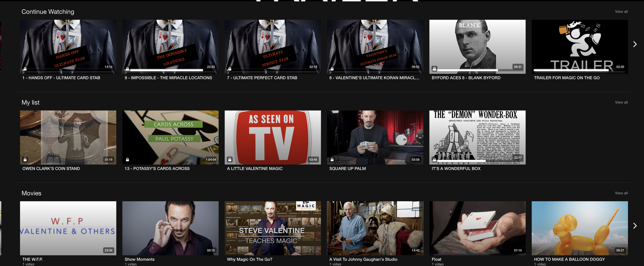The height and width of the screenshot is (266, 644).
Task: Click the Continue Watching section heading
Action: click(x=48, y=12)
